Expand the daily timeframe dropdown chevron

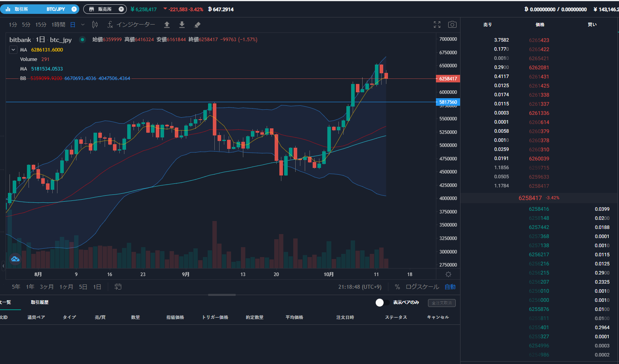click(82, 24)
